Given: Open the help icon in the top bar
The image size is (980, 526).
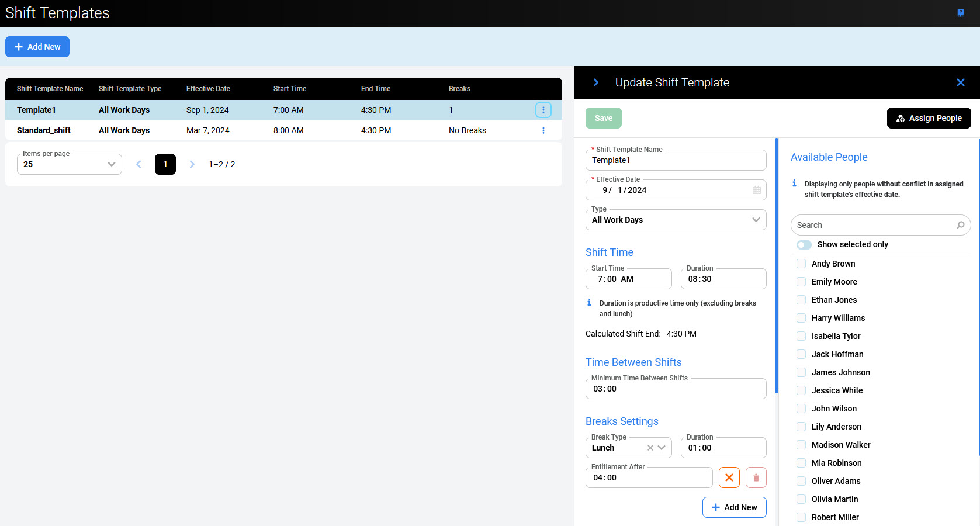Looking at the screenshot, I should 960,13.
